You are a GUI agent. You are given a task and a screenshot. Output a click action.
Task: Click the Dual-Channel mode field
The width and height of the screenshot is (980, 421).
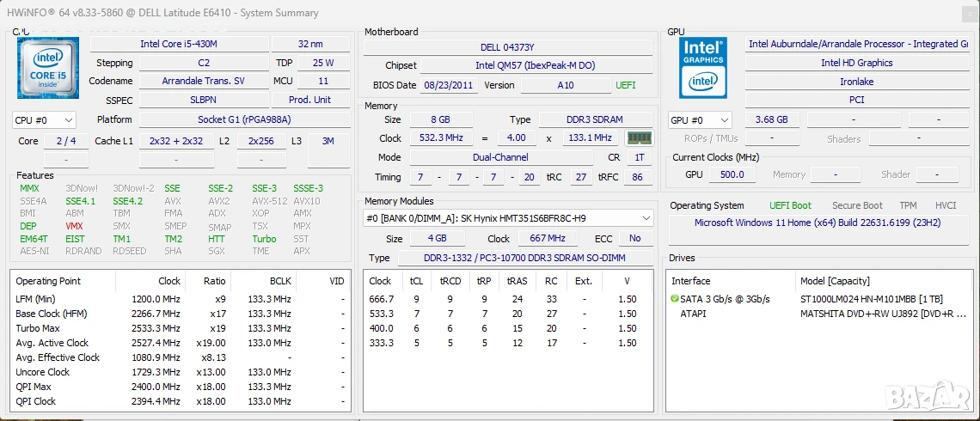[x=501, y=158]
